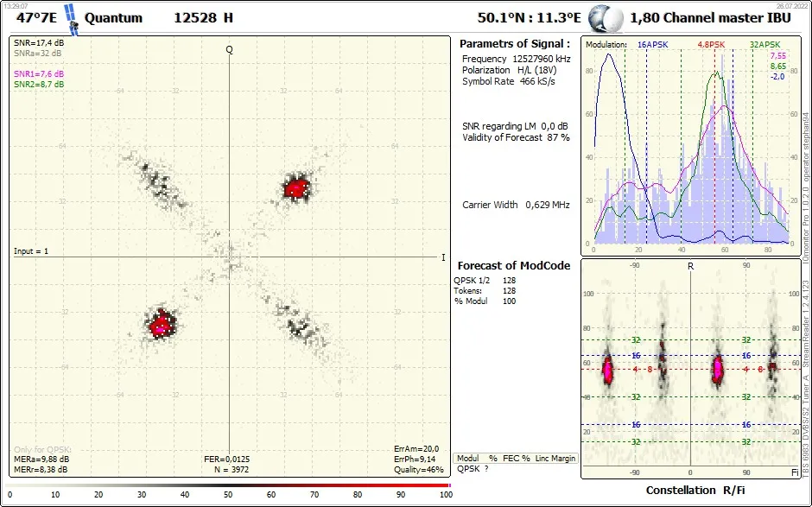Click the magenta SNR1=7,6 dB label

pos(39,74)
